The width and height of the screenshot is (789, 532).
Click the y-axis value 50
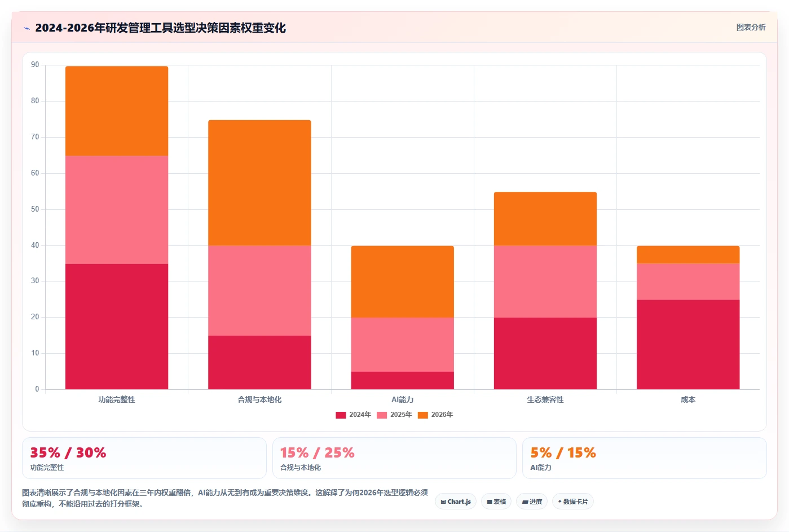[x=35, y=209]
